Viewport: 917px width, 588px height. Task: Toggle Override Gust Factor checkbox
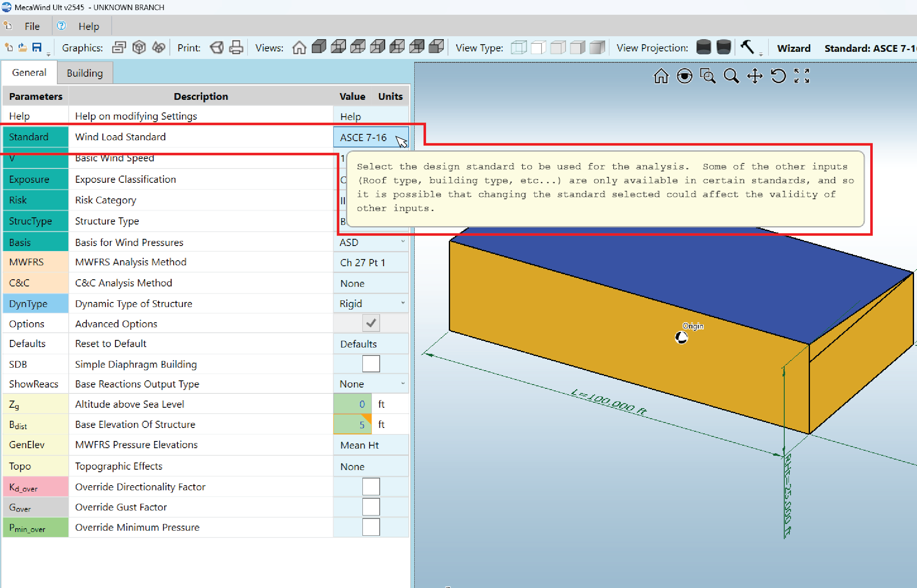pyautogui.click(x=371, y=507)
